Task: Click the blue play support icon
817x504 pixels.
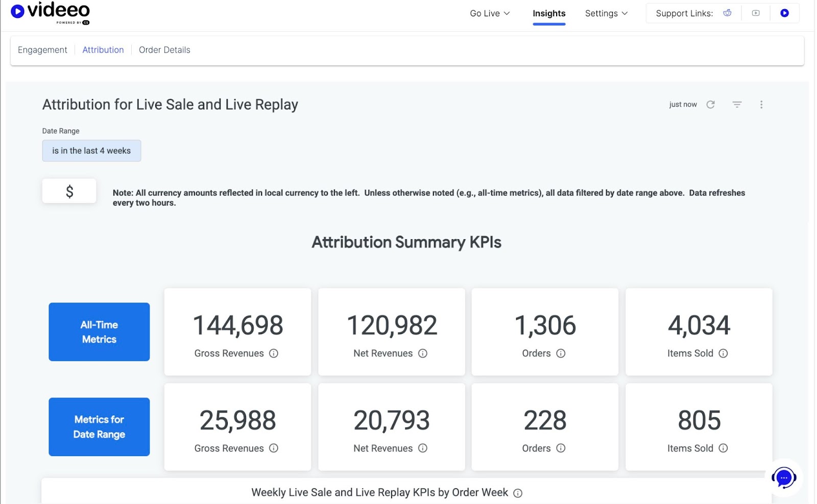Action: click(x=784, y=13)
